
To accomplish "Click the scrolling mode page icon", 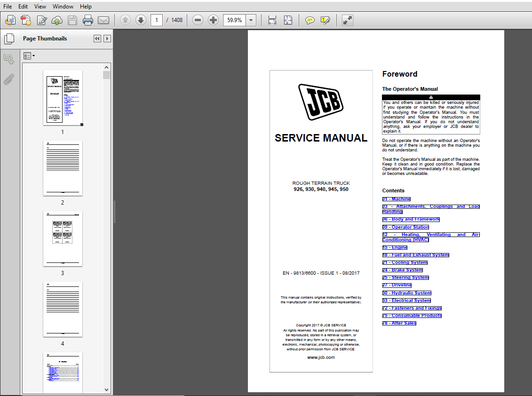I will coord(272,20).
